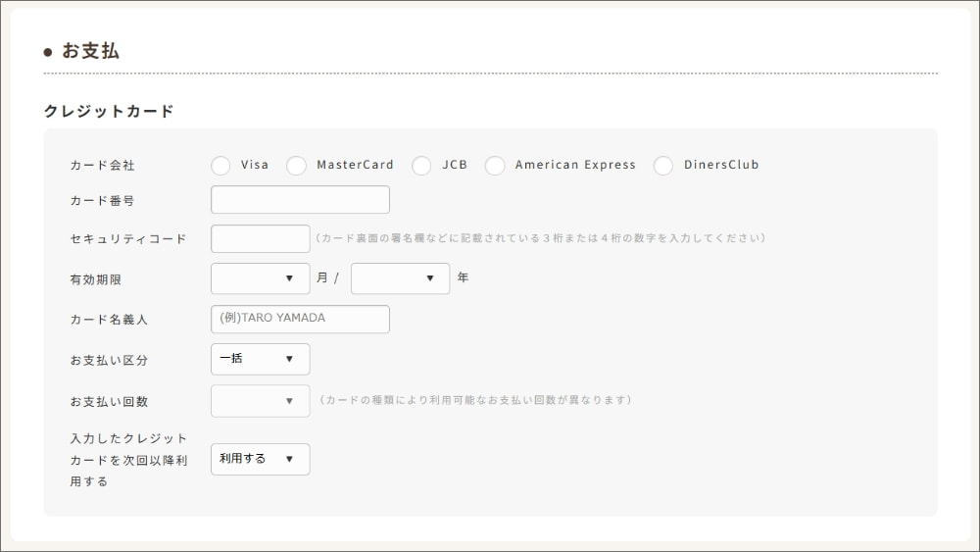Open the 利用する save-card dropdown
This screenshot has width=980, height=552.
coord(260,459)
